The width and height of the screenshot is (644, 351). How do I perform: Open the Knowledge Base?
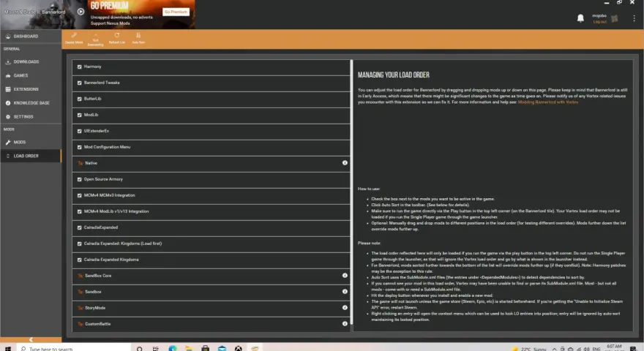(x=31, y=103)
